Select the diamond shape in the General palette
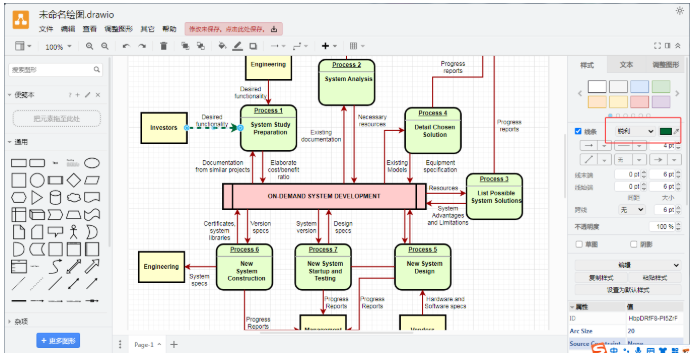 tap(74, 180)
